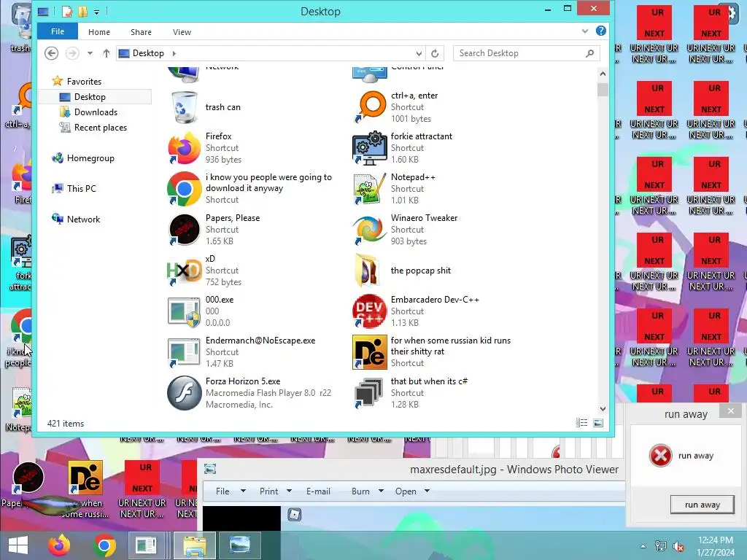Select the Chrome shortcut 'i know you people'
747x560 pixels.
point(184,189)
